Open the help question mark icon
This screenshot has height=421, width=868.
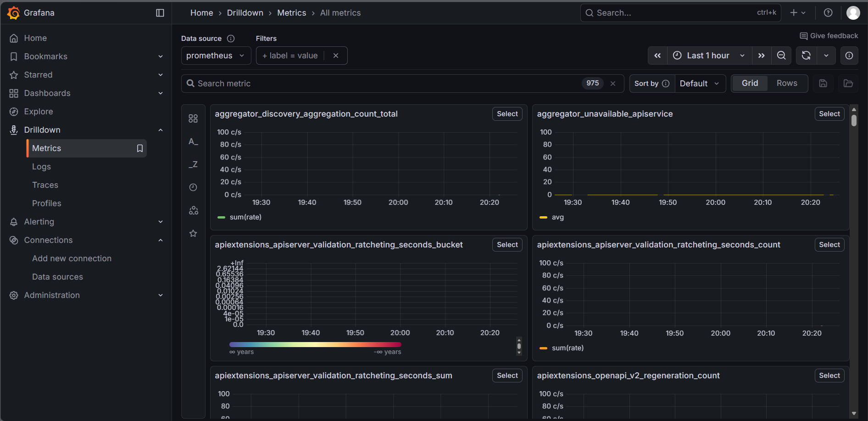pos(828,13)
